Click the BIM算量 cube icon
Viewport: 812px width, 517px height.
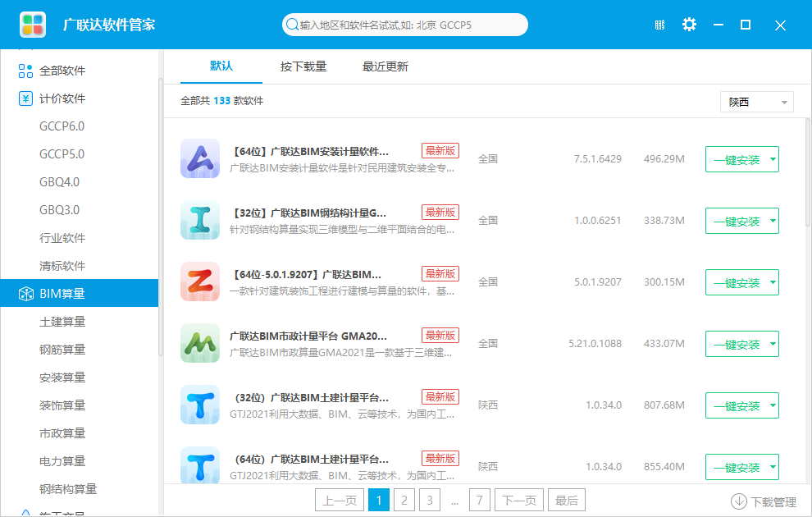coord(26,294)
